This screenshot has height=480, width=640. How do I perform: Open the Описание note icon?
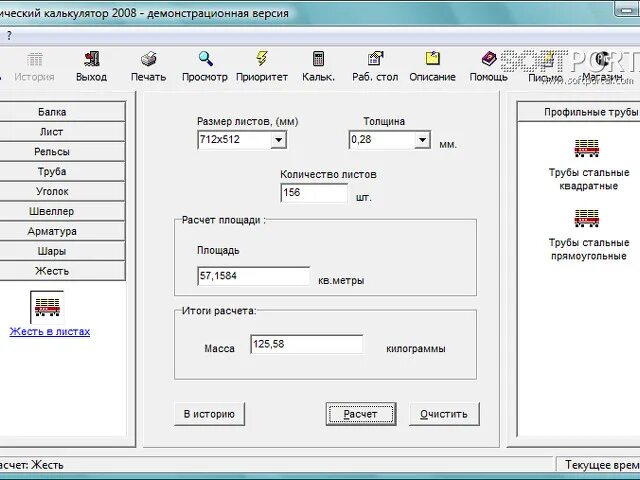pos(432,58)
